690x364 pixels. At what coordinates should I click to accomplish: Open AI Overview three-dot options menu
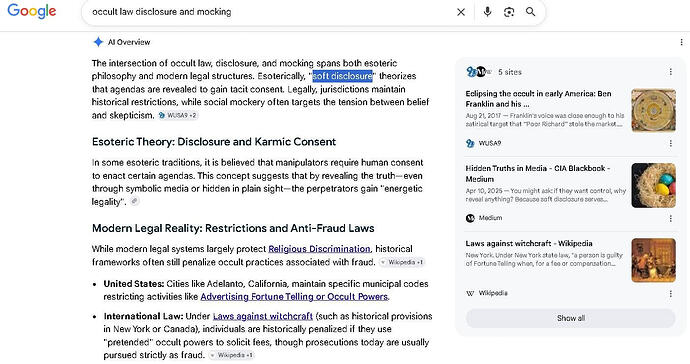click(x=681, y=42)
